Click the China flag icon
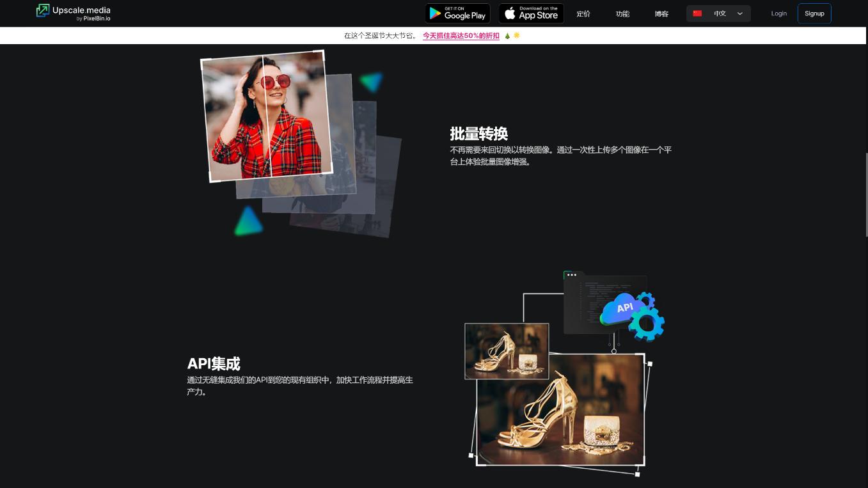The width and height of the screenshot is (868, 488). (x=697, y=13)
